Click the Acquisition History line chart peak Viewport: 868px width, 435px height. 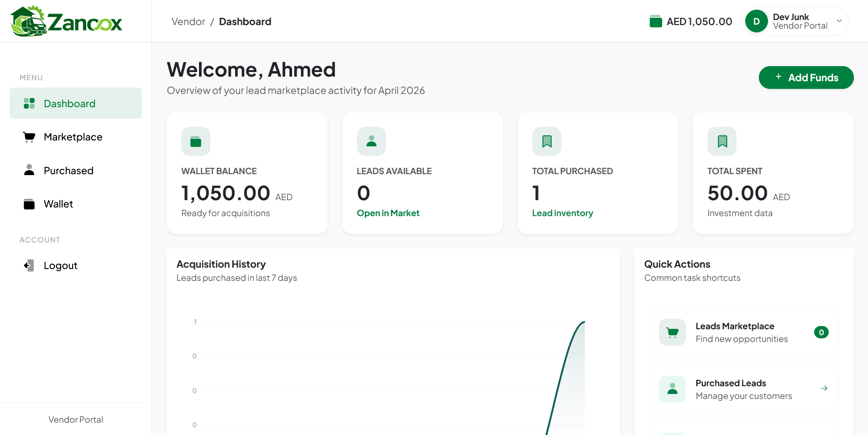coord(584,322)
